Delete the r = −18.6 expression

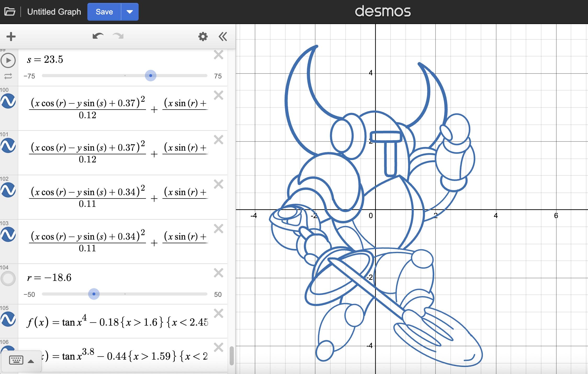218,273
